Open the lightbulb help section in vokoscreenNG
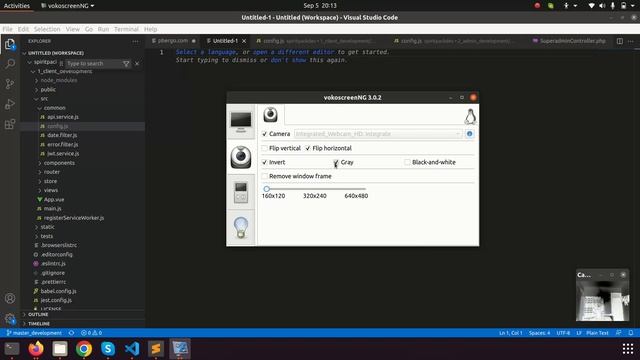This screenshot has height=360, width=640. pyautogui.click(x=241, y=228)
